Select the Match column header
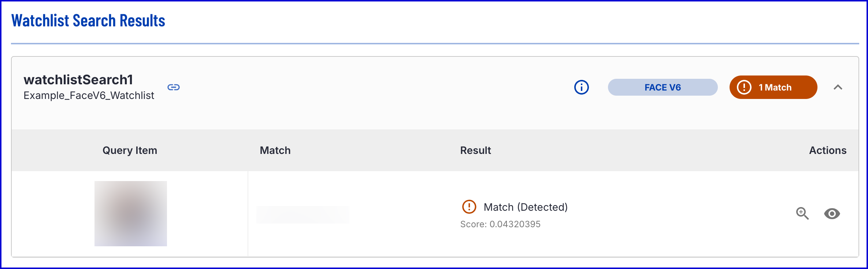868x269 pixels. click(x=275, y=150)
